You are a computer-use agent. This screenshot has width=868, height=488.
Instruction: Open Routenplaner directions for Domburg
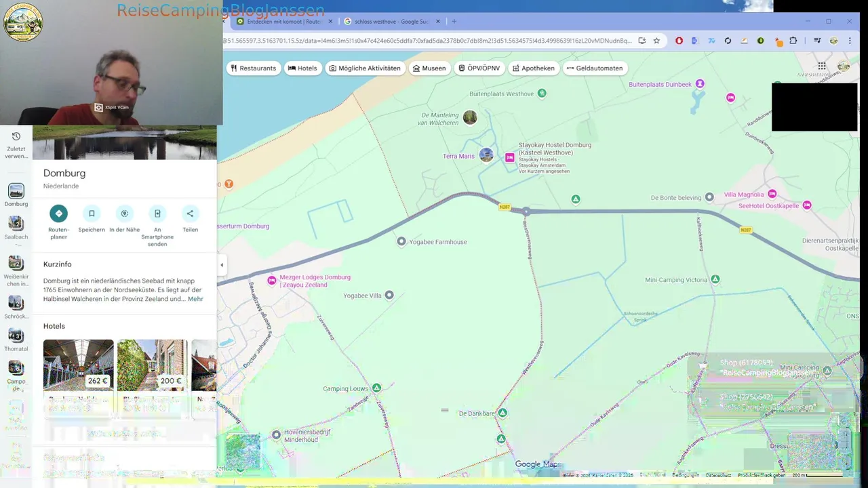[x=58, y=213]
